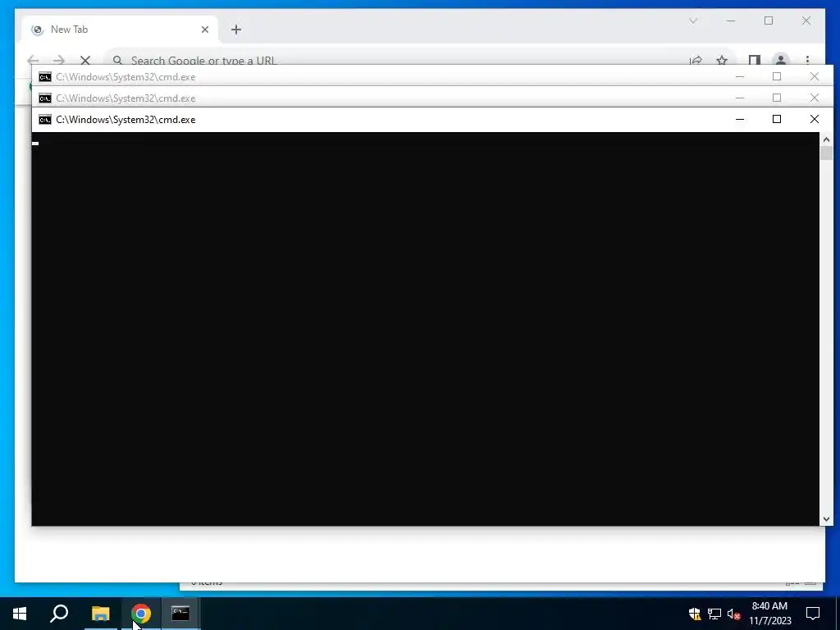840x630 pixels.
Task: Click the cmd vertical scrollbar thumb
Action: pos(826,153)
